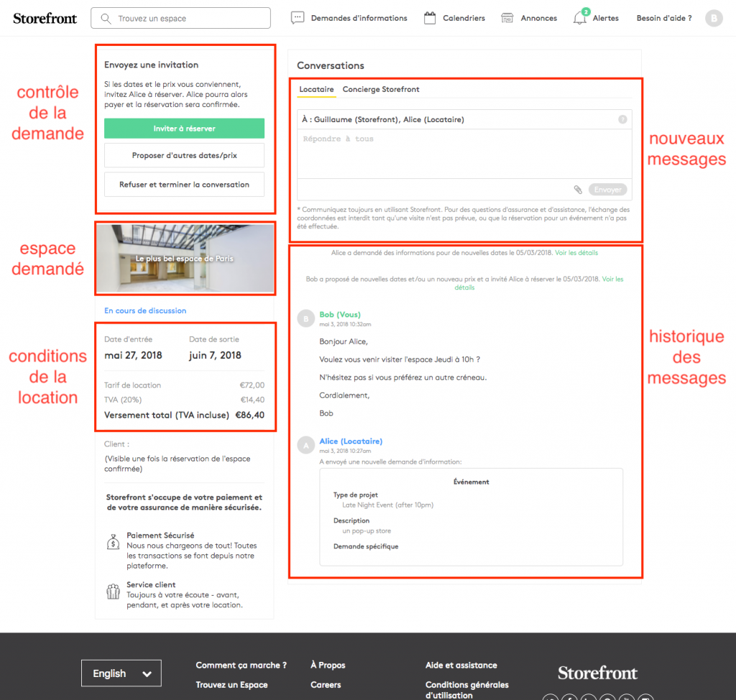This screenshot has width=736, height=700.
Task: Click Proposer d'autres dates/prix button
Action: pos(184,155)
